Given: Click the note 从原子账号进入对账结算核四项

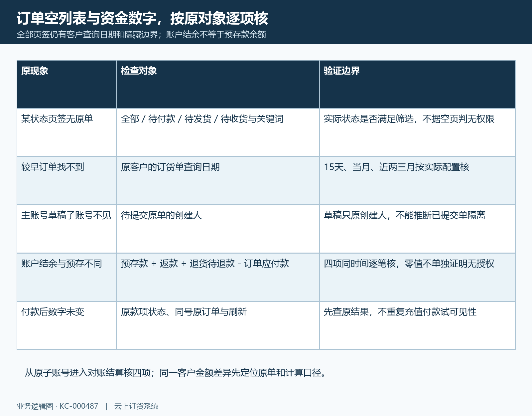Looking at the screenshot, I should coord(88,373).
